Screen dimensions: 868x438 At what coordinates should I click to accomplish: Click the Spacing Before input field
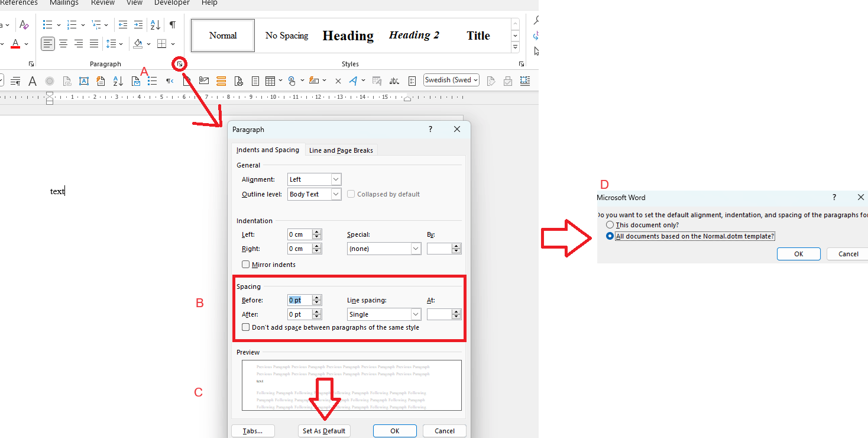[300, 300]
